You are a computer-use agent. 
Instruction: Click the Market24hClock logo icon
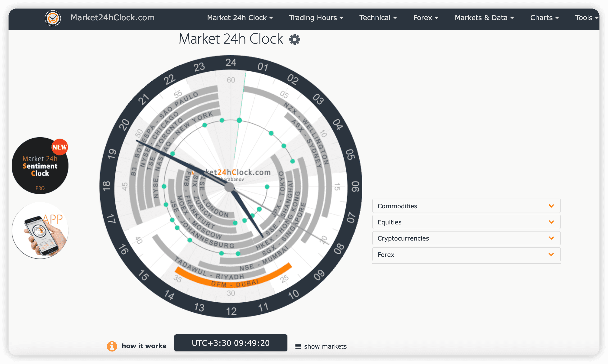[53, 18]
